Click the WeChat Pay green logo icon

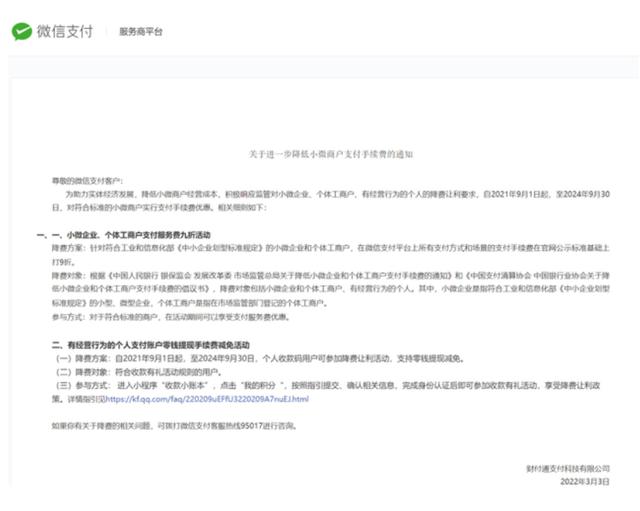click(22, 31)
